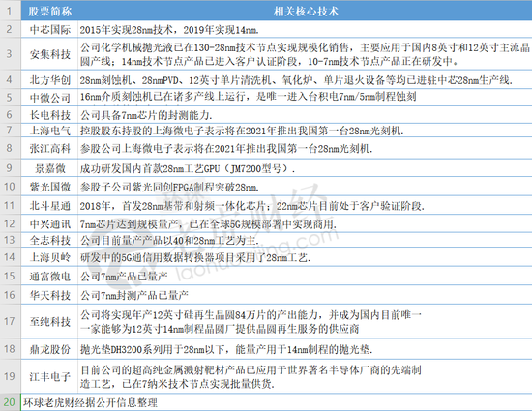Image resolution: width=532 pixels, height=411 pixels.
Task: Click the 景嘉微 cell
Action: coord(49,167)
